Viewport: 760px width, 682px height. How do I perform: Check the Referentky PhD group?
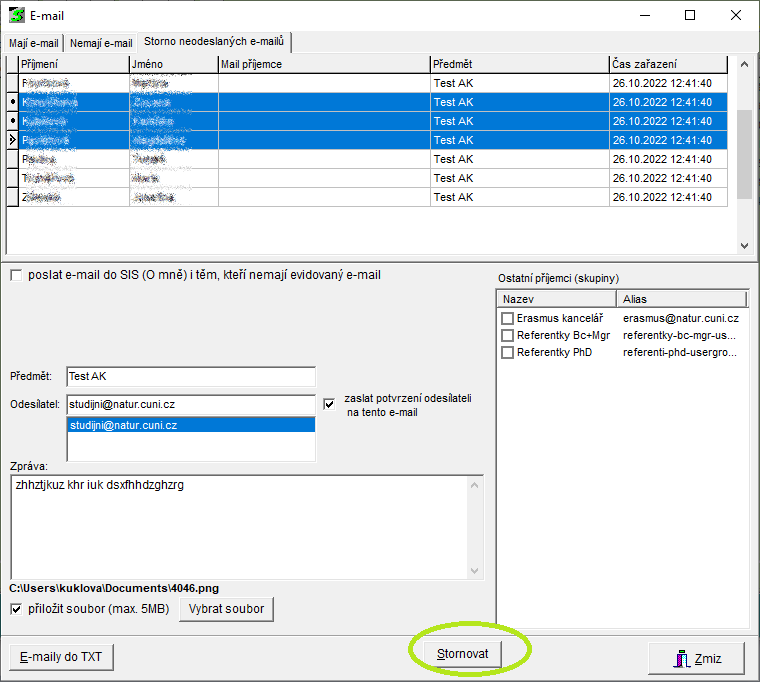point(508,352)
